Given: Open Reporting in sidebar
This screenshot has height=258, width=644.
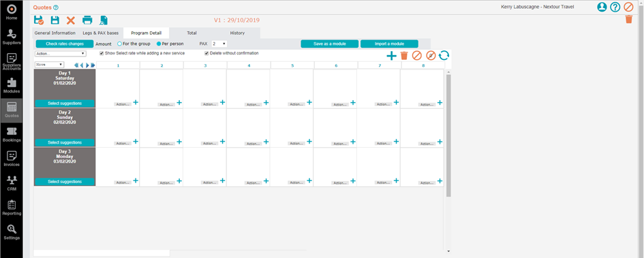Looking at the screenshot, I should (x=12, y=207).
